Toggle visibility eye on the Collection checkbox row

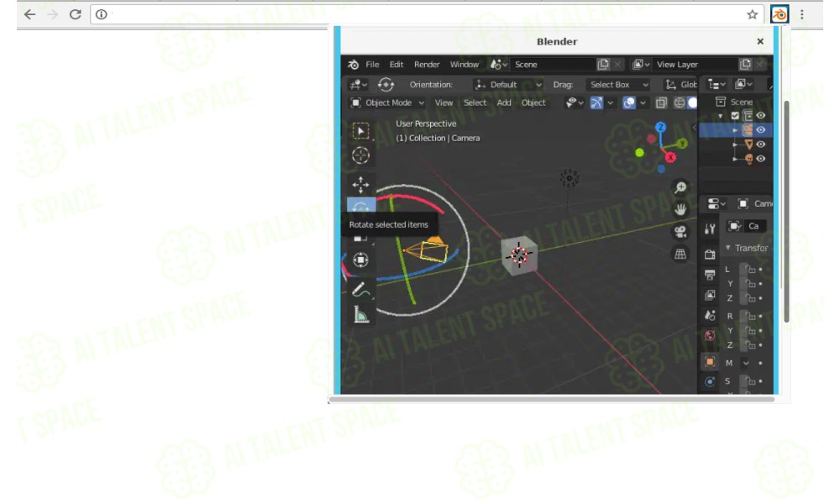coord(761,115)
